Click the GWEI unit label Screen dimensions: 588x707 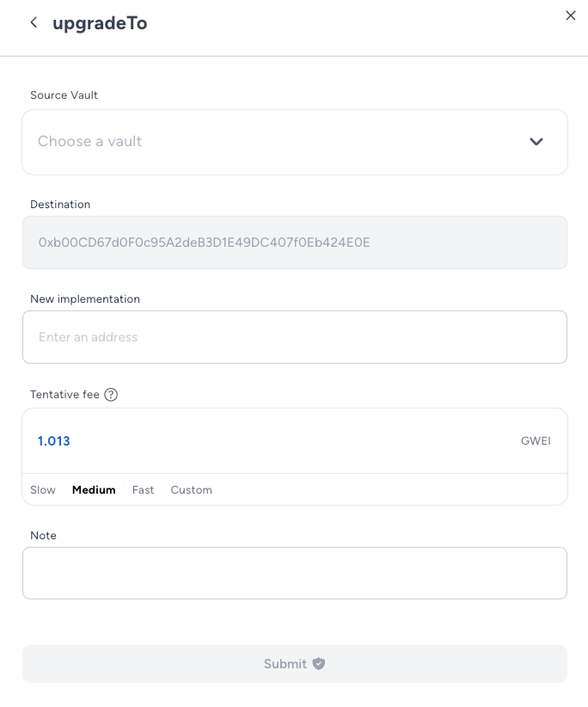[x=536, y=441]
